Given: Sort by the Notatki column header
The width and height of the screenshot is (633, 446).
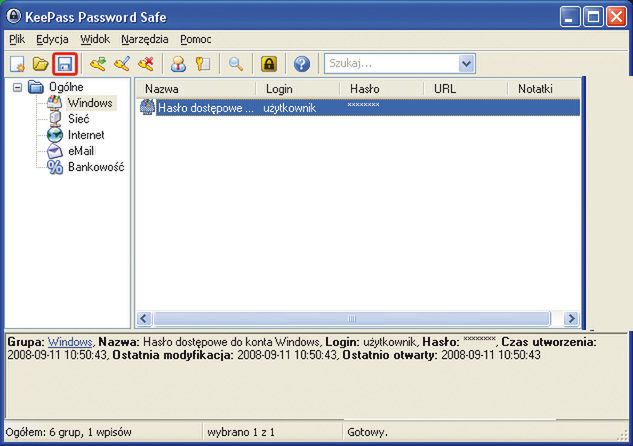Looking at the screenshot, I should (x=544, y=89).
